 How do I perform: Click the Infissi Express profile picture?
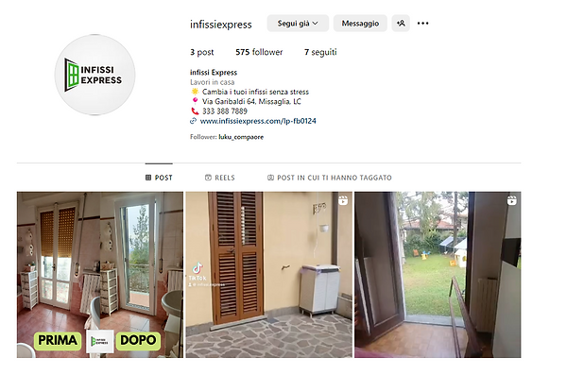pos(95,75)
